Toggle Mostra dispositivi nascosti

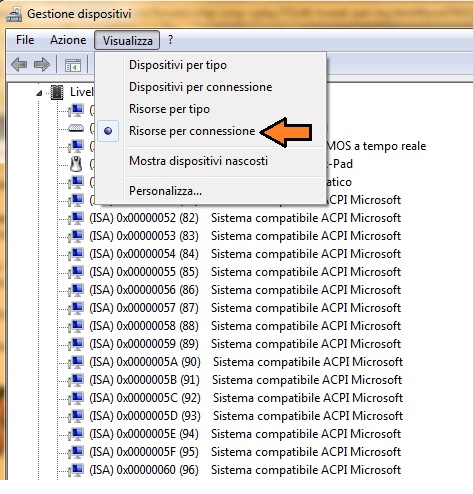point(198,161)
